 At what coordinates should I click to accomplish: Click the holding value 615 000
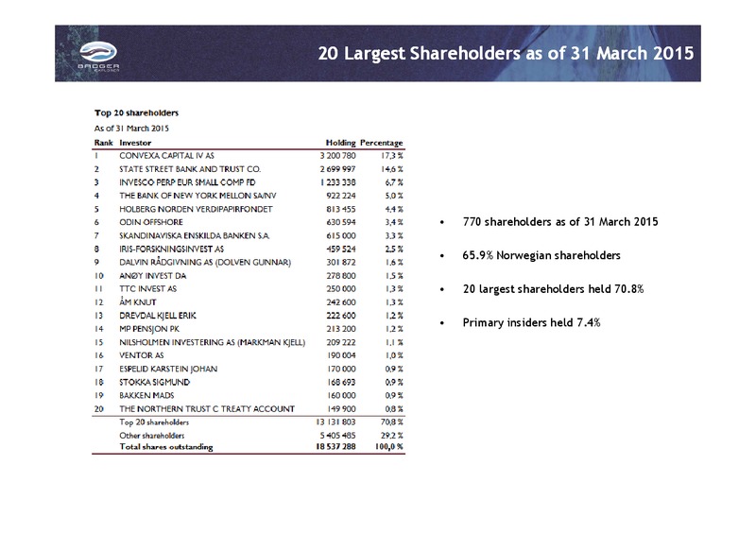(x=341, y=236)
